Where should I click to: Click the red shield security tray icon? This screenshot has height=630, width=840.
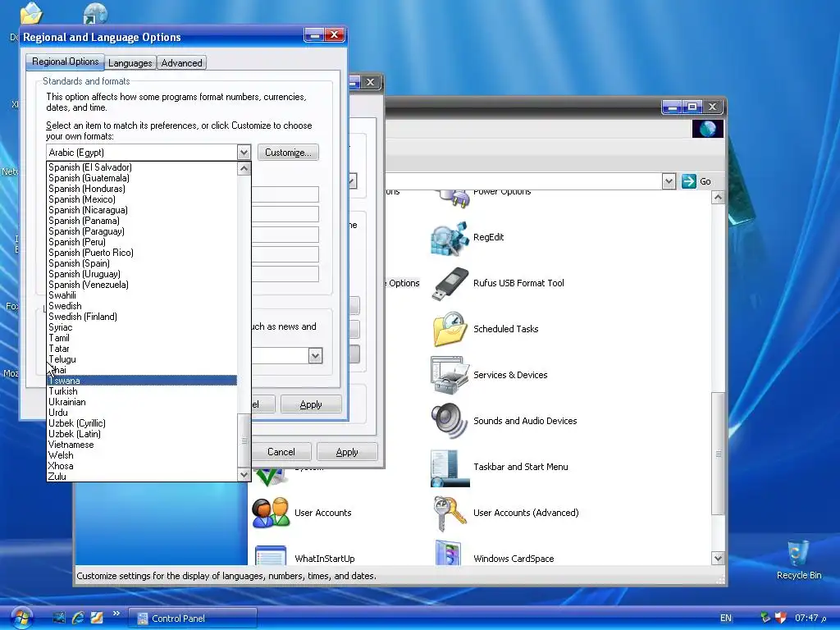click(781, 618)
